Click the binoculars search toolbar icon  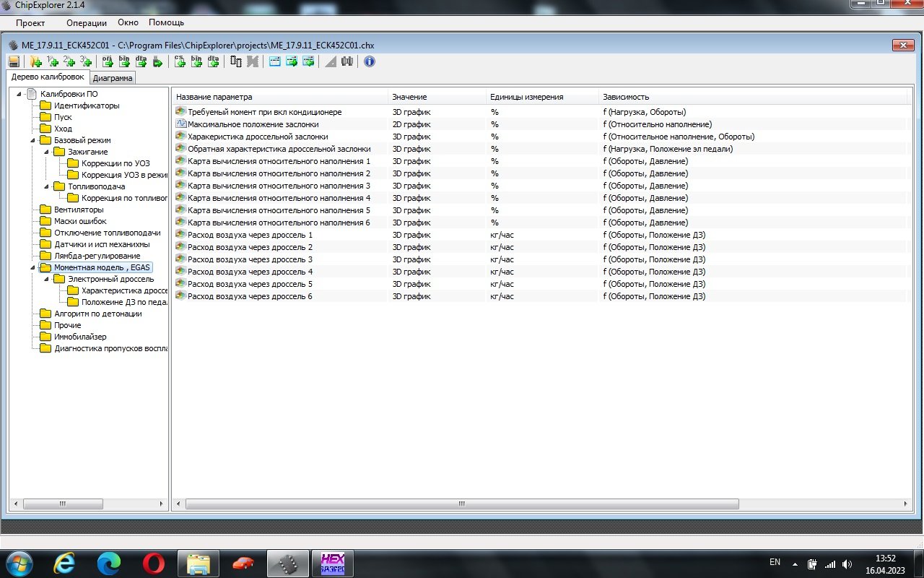coord(347,62)
